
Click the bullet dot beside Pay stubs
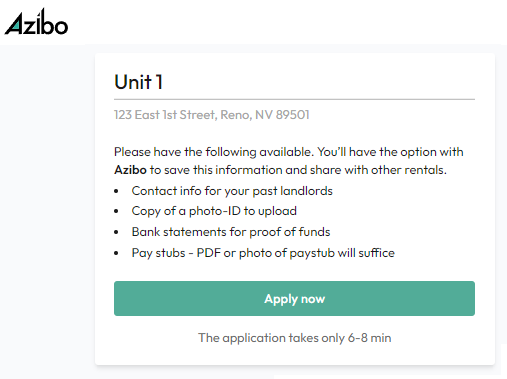[116, 253]
